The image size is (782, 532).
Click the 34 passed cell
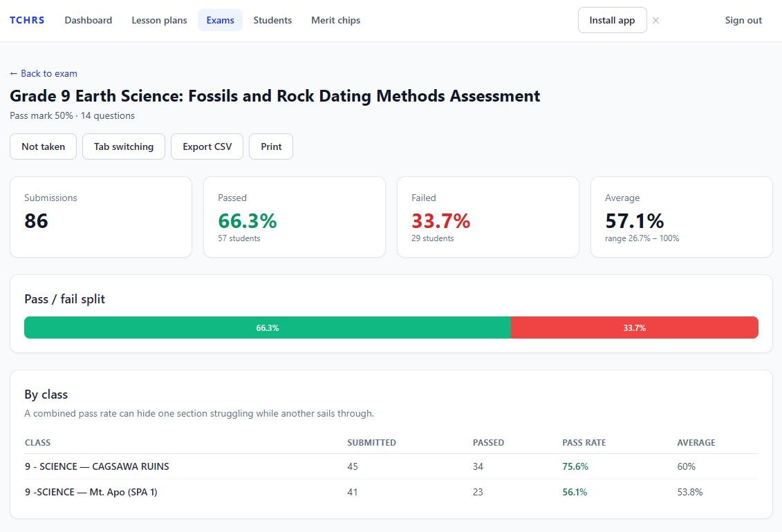click(x=478, y=467)
